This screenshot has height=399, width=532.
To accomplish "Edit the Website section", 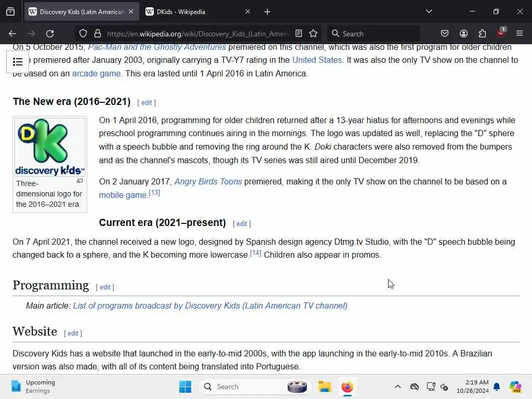I will (73, 334).
